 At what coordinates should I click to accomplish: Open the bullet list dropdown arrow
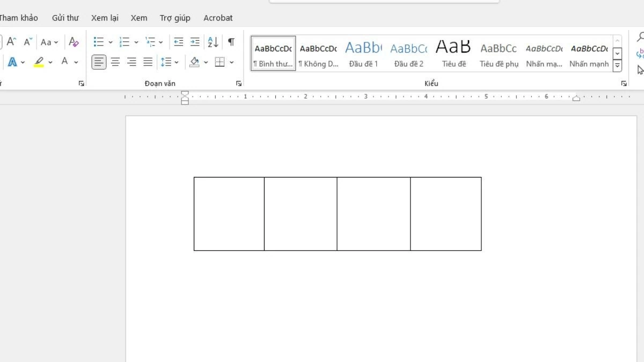click(111, 42)
